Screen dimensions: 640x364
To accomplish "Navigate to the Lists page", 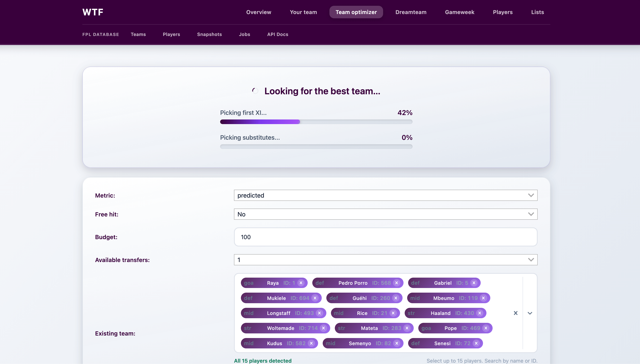I will (537, 12).
